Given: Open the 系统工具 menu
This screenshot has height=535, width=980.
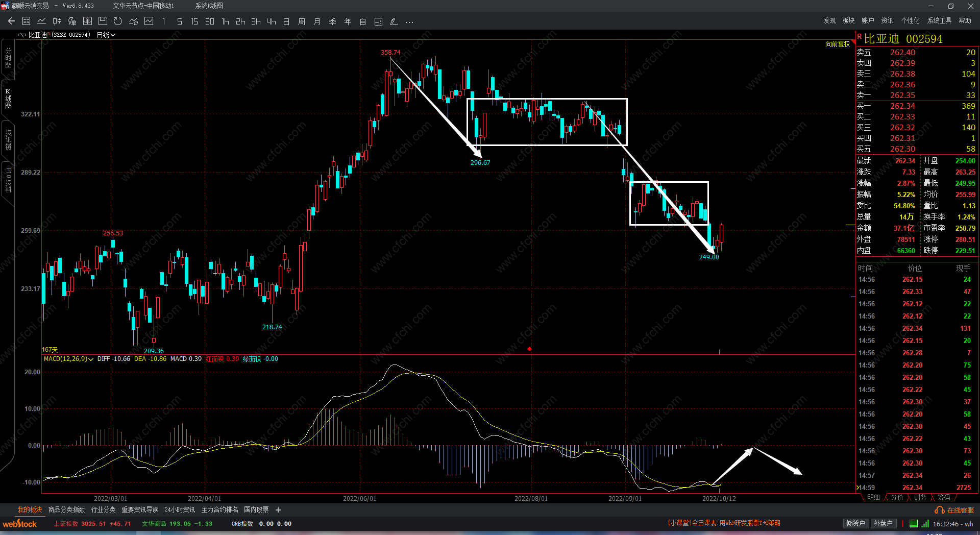Looking at the screenshot, I should [939, 21].
